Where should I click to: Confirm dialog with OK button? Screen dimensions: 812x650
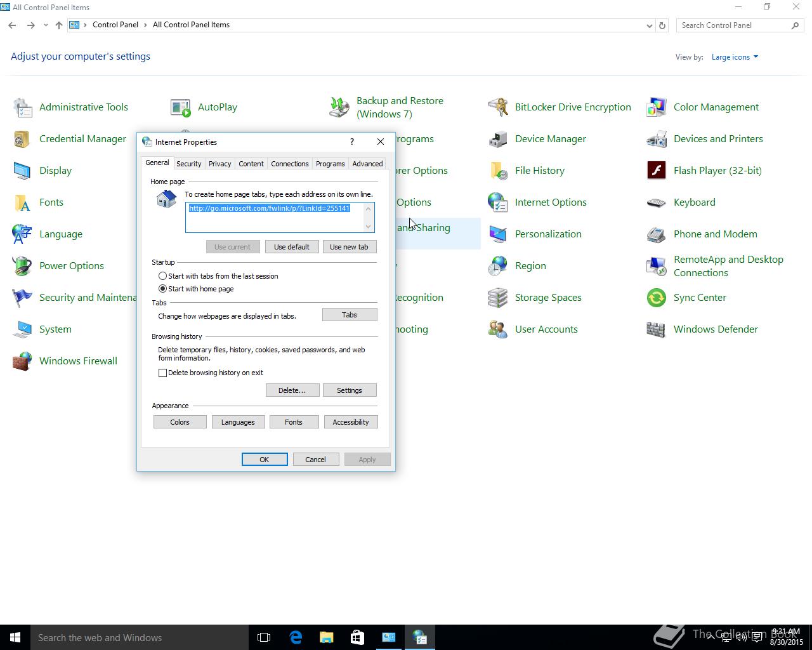pos(265,460)
